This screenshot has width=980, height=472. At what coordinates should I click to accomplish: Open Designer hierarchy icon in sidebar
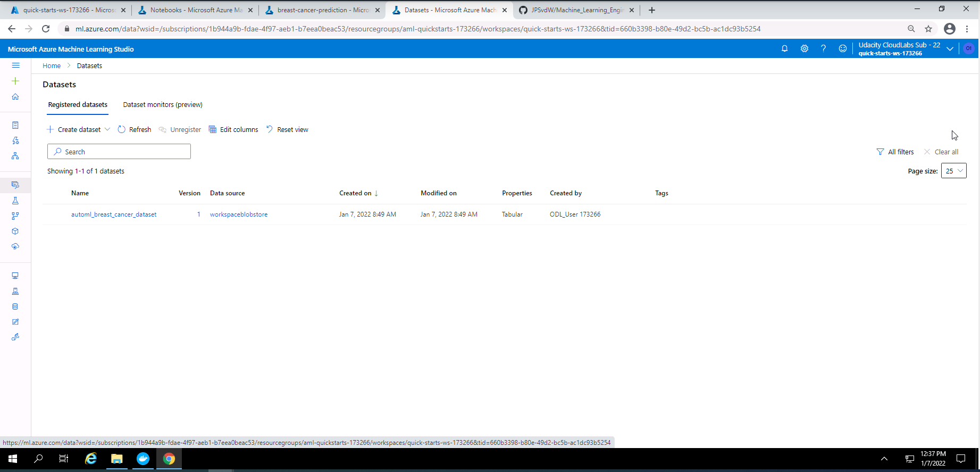pos(15,156)
